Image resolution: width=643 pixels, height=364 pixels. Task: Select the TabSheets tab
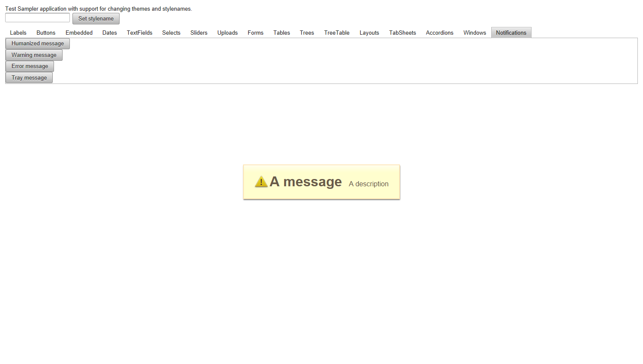(403, 33)
